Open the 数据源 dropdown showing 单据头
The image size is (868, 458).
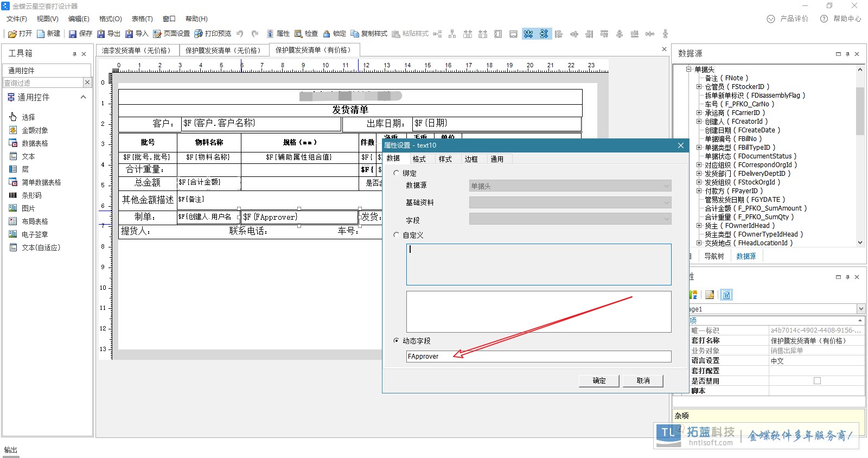click(x=570, y=186)
